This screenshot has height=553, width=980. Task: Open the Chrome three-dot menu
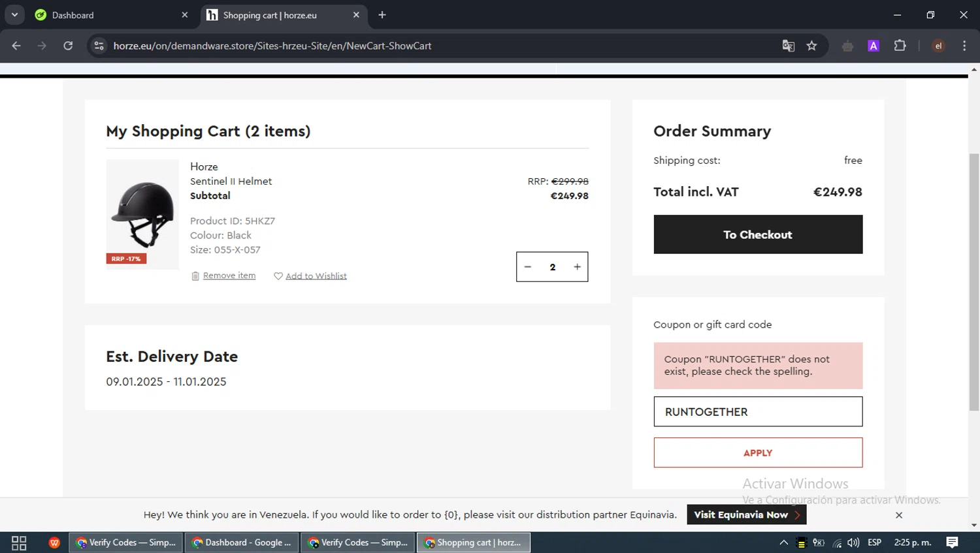point(964,46)
